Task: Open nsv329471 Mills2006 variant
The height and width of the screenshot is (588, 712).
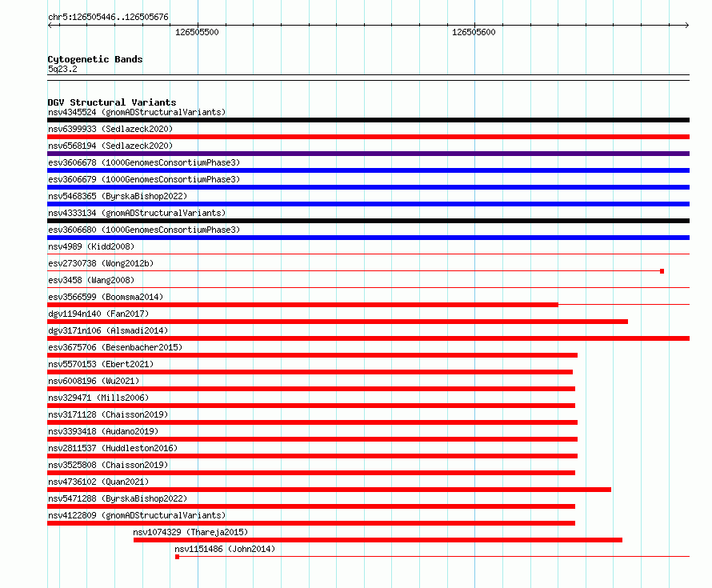Action: [98, 398]
